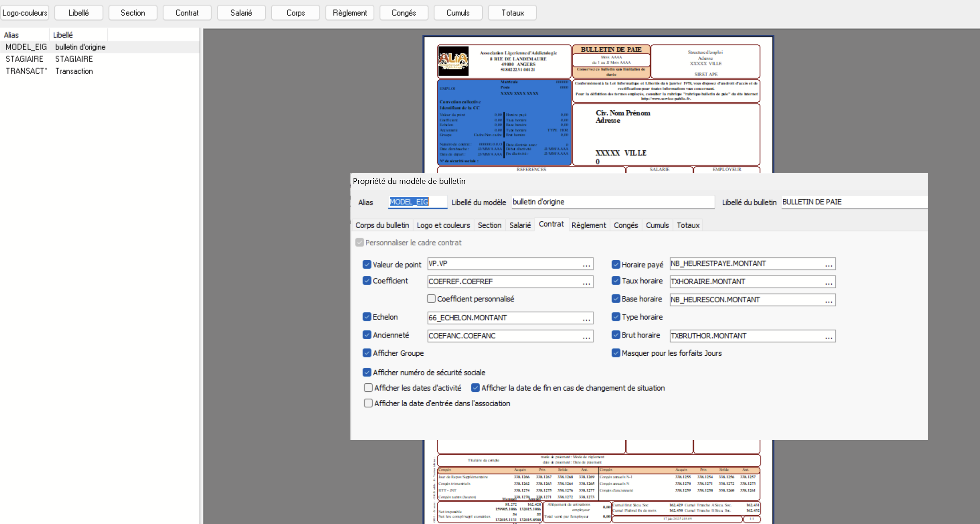Open ellipsis picker for COEFANC.COEFANC field
The image size is (980, 524).
tap(587, 337)
